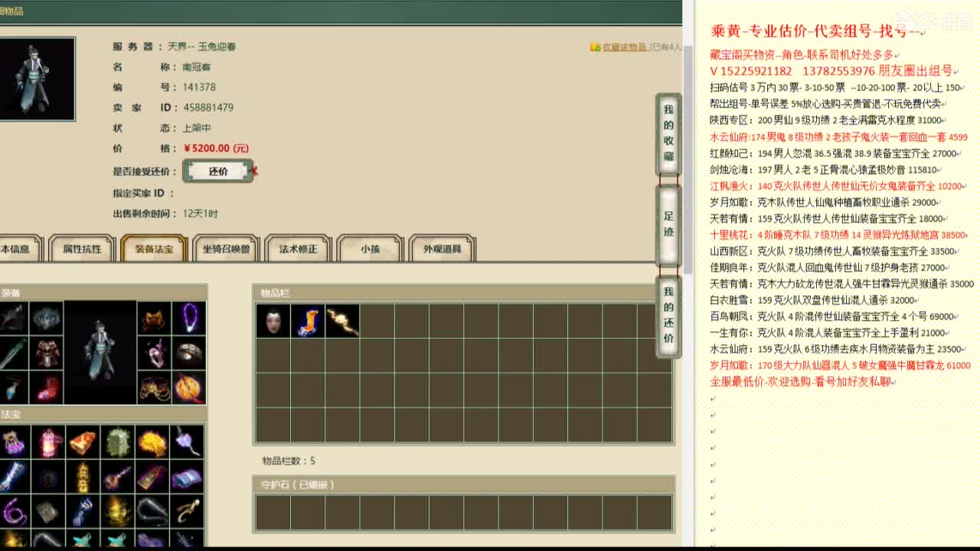Click seller ID 458881479
Viewport: 980px width, 551px height.
point(208,108)
